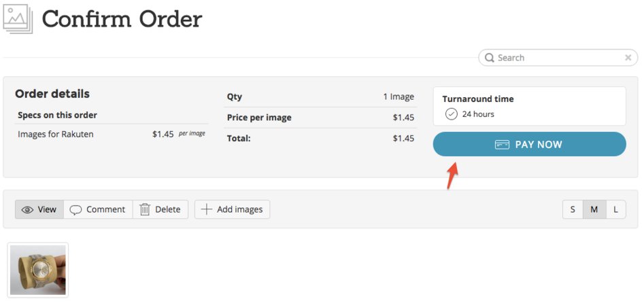644x303 pixels.
Task: Click the trash can Delete icon
Action: [x=145, y=209]
